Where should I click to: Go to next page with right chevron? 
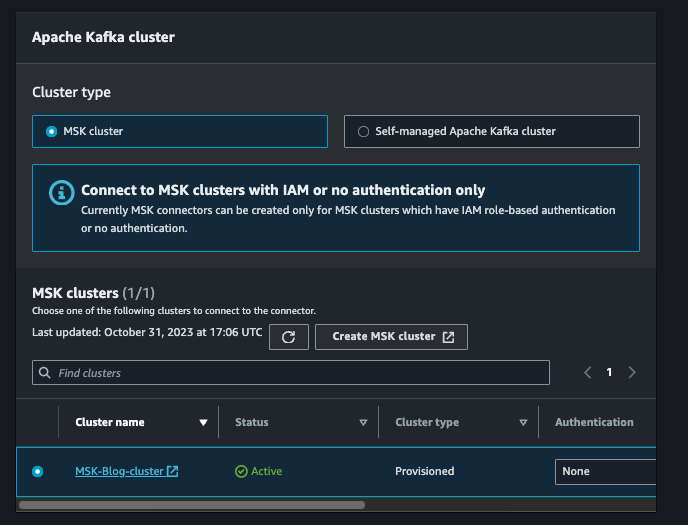tap(632, 372)
